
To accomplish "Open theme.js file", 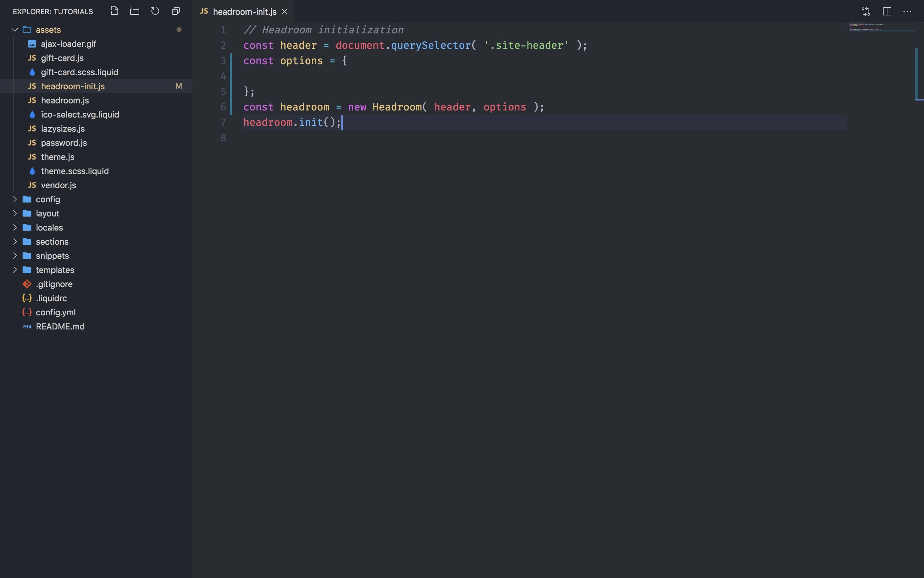I will point(96,157).
